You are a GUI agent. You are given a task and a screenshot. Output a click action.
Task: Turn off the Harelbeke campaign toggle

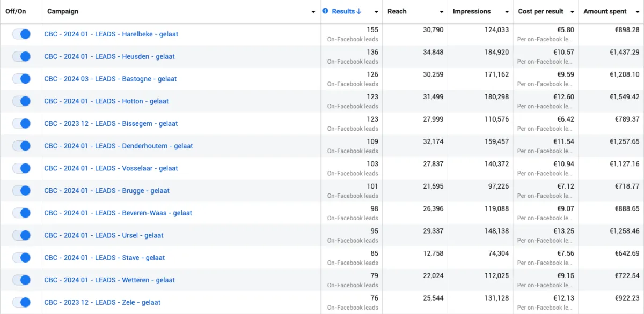[x=21, y=34]
